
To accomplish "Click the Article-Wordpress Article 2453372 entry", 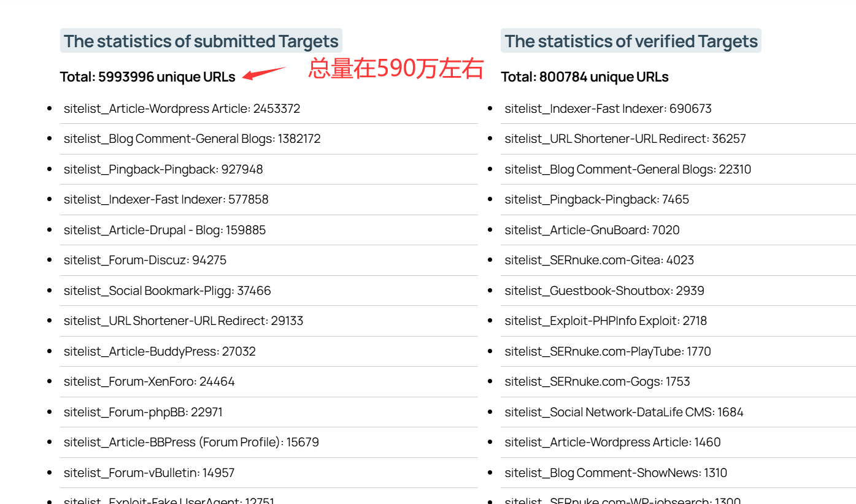I will click(x=182, y=109).
